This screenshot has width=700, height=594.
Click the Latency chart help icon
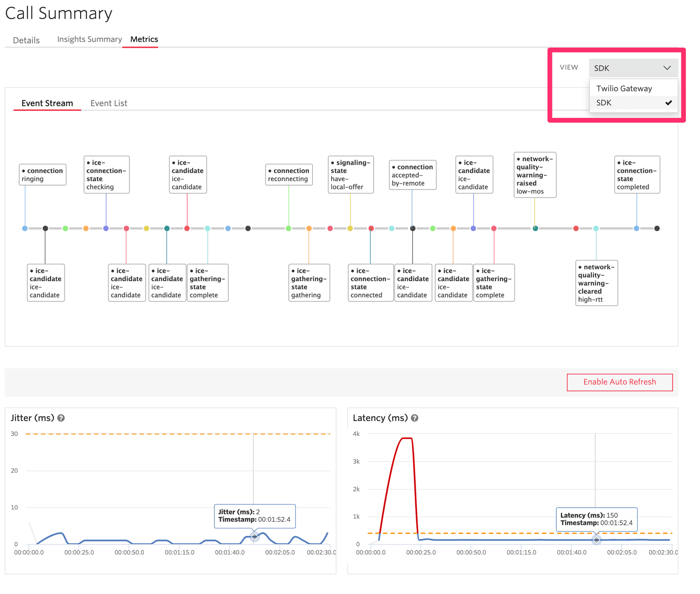click(x=414, y=418)
